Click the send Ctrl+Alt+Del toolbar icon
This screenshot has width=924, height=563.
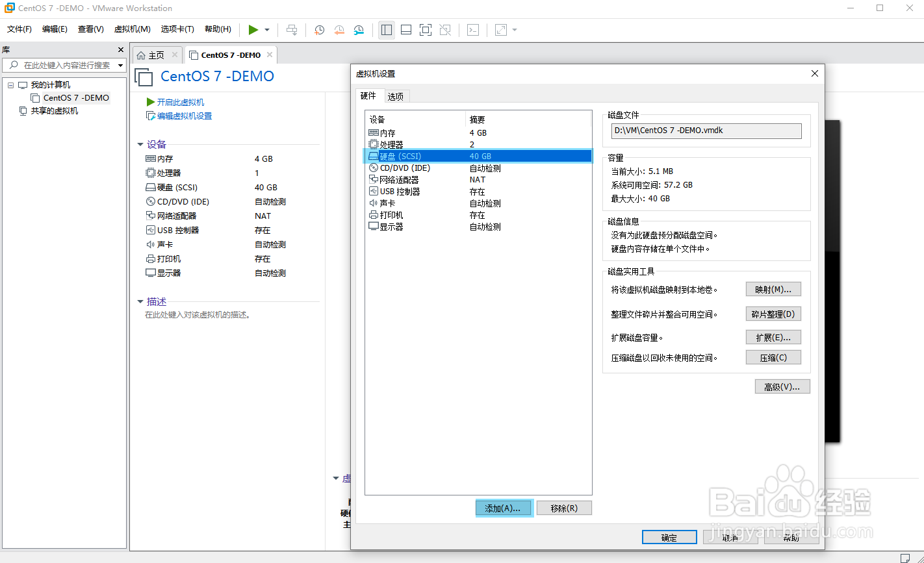(292, 30)
